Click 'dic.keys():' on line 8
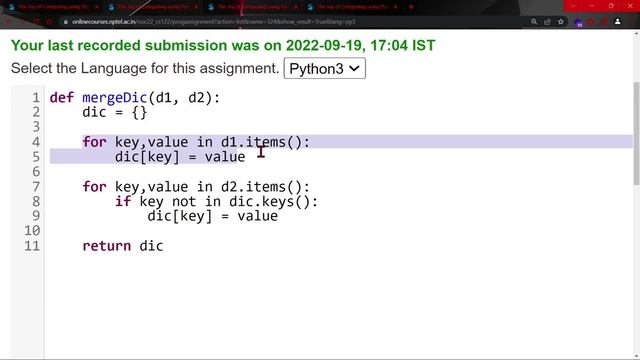640x360 pixels. click(x=273, y=202)
